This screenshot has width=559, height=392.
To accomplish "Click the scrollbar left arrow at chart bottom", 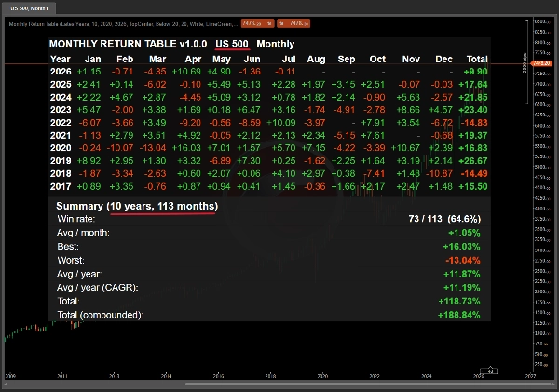I will [x=7, y=385].
